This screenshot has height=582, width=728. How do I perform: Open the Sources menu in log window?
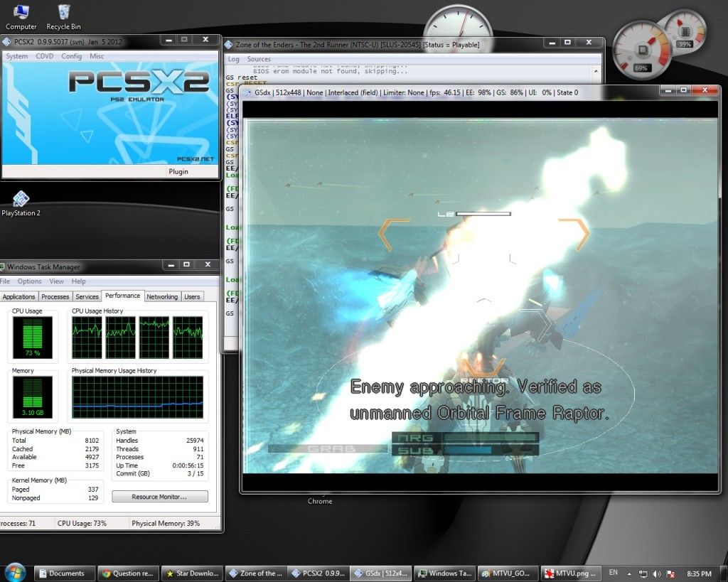click(259, 59)
